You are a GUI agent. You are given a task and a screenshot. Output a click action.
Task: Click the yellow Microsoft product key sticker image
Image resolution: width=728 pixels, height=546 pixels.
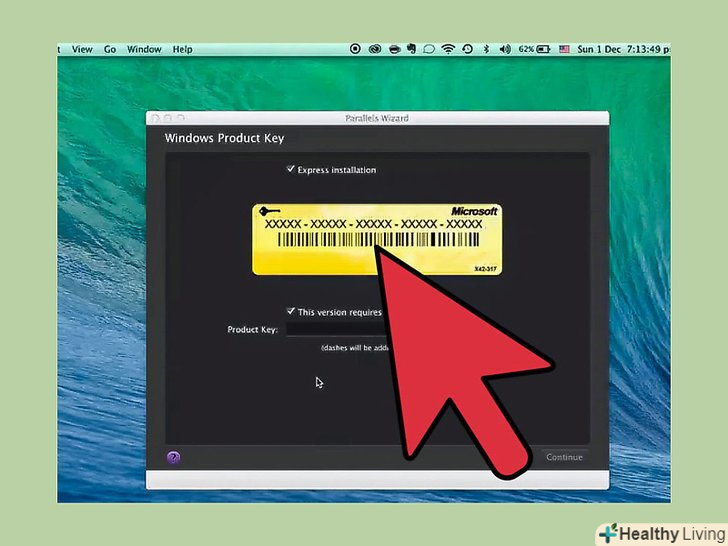point(377,240)
